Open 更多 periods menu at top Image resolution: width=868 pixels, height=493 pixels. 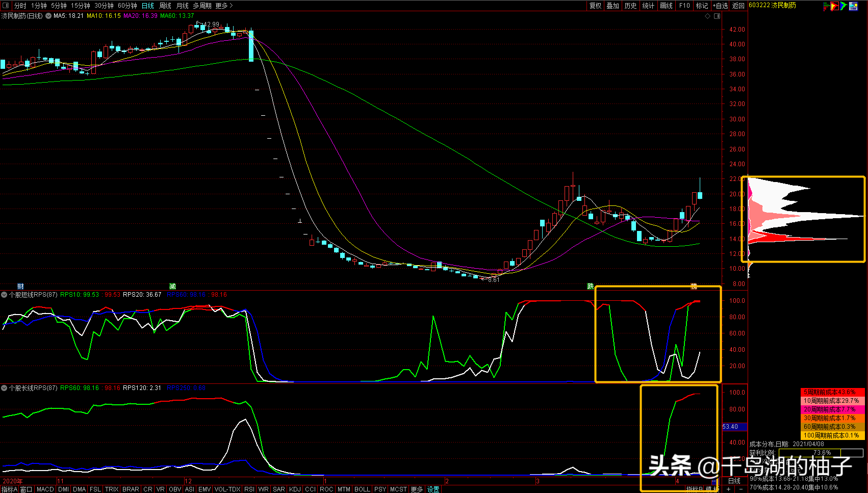(x=224, y=6)
